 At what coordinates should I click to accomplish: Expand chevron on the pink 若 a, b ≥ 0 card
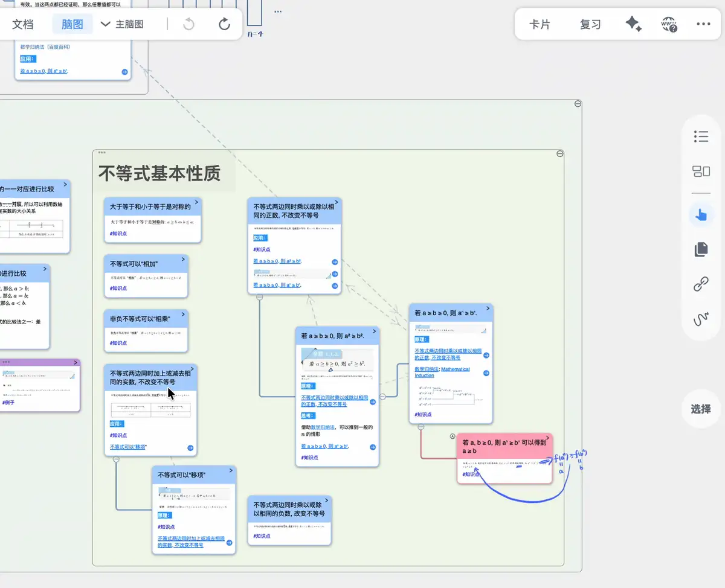548,437
